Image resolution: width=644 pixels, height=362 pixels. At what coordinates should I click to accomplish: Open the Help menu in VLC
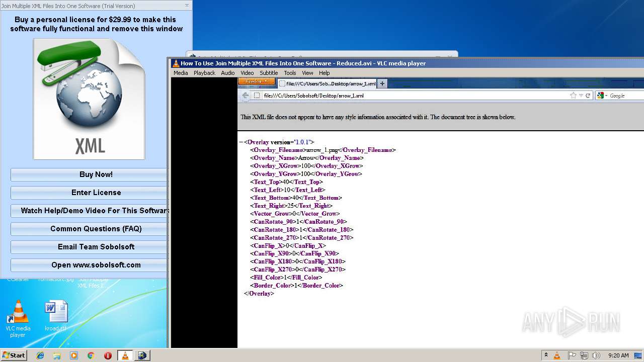point(325,73)
